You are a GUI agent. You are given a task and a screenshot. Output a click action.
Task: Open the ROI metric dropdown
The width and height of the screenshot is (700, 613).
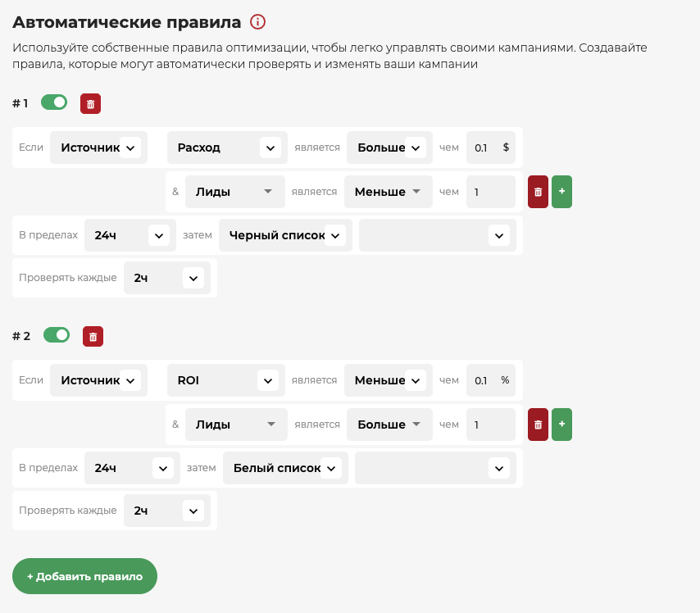226,380
